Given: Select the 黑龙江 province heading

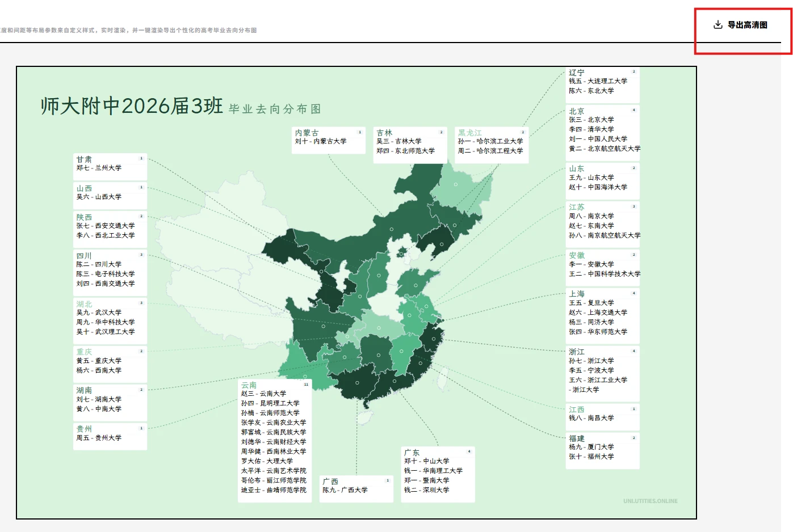Looking at the screenshot, I should [x=470, y=133].
